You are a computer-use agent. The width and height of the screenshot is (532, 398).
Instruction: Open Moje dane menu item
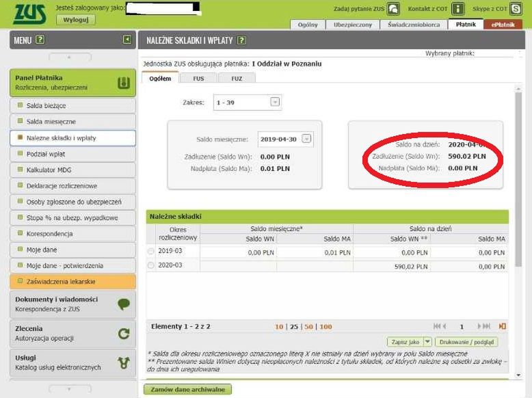click(x=72, y=250)
